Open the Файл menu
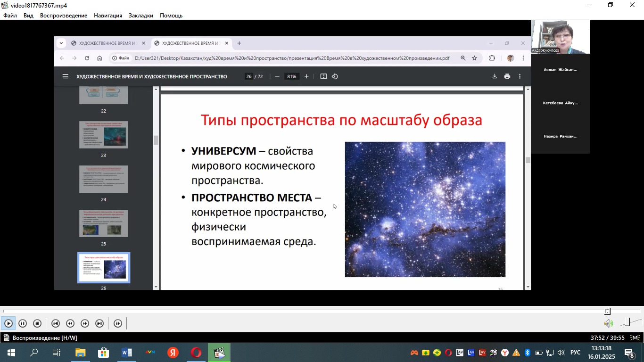 [x=10, y=16]
